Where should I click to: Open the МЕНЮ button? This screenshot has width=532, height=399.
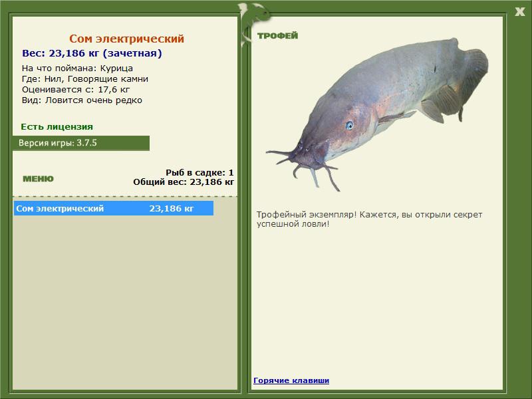coord(38,179)
